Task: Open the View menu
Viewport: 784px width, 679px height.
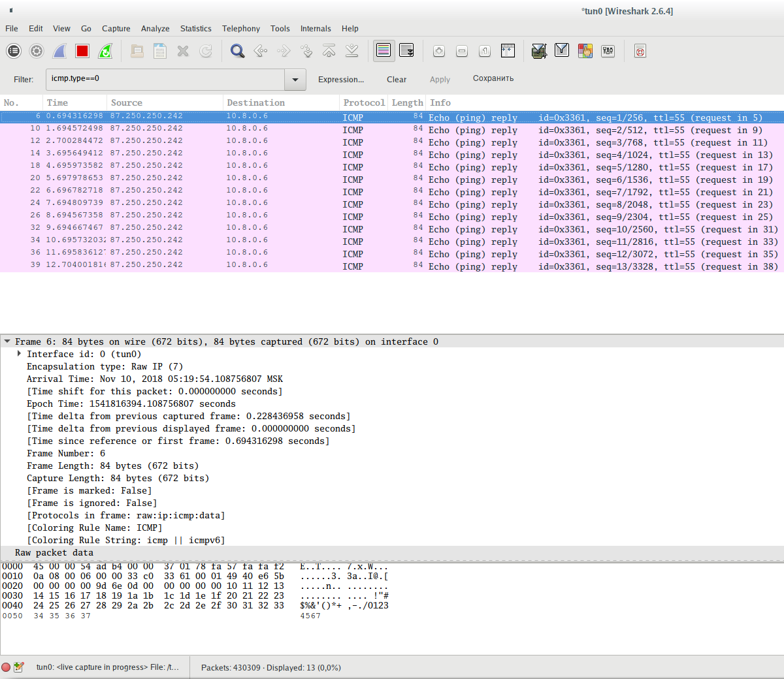Action: [x=61, y=29]
